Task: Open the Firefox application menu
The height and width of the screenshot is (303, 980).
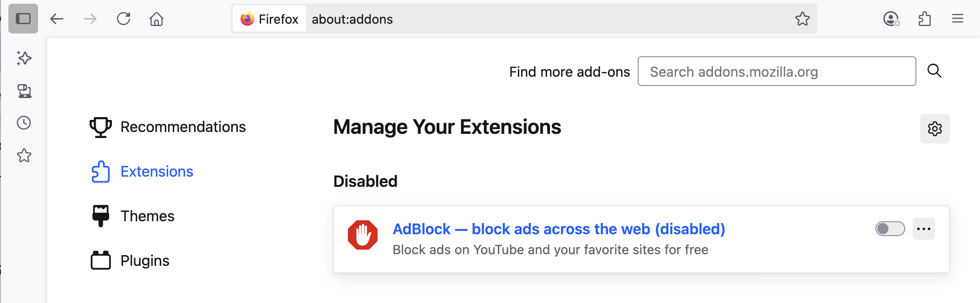Action: (958, 19)
